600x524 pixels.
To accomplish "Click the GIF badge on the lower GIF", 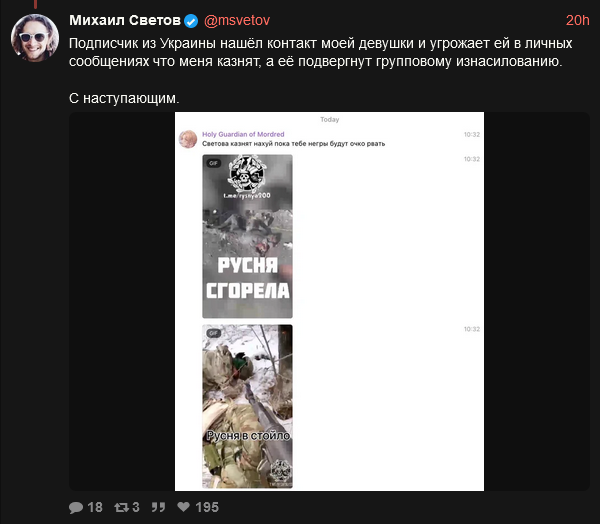I will point(214,333).
